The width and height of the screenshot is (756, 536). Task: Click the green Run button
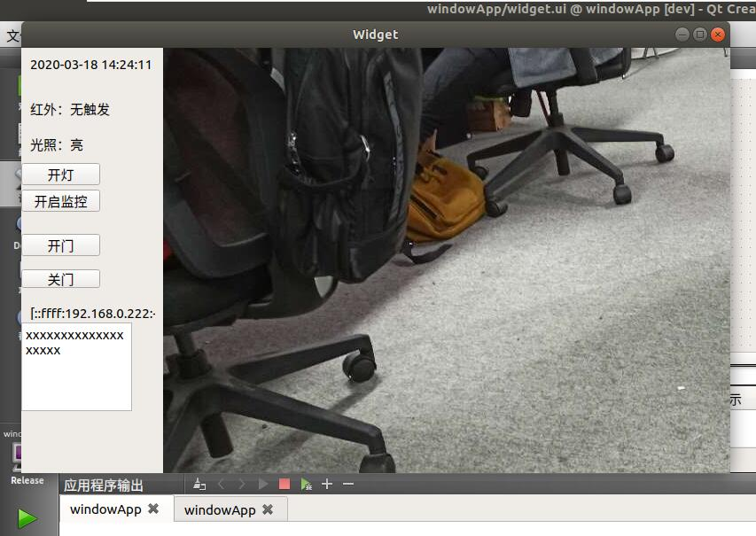pyautogui.click(x=27, y=518)
